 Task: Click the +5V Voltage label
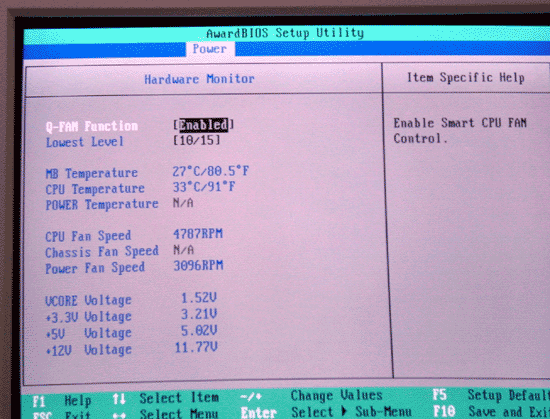pyautogui.click(x=88, y=333)
